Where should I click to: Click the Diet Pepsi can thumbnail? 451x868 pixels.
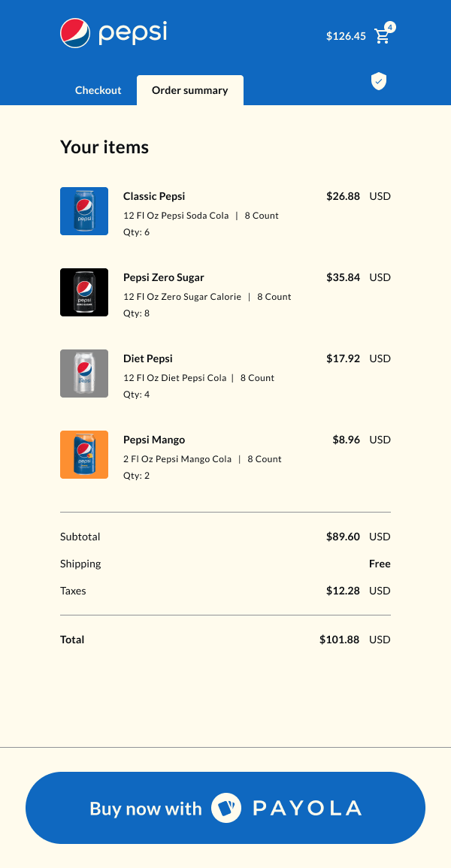[84, 374]
